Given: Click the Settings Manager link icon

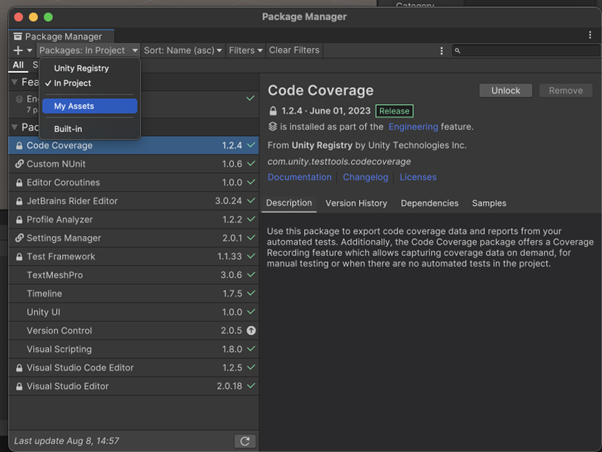Looking at the screenshot, I should (19, 238).
